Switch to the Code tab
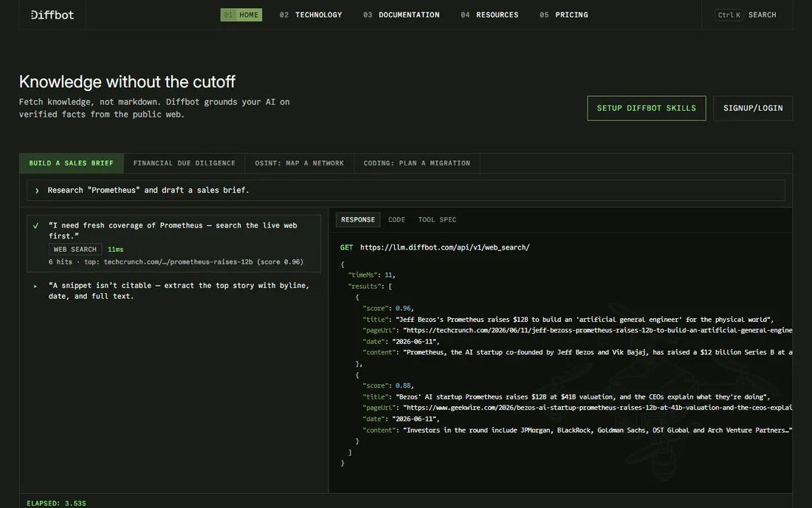812x508 pixels. [396, 219]
